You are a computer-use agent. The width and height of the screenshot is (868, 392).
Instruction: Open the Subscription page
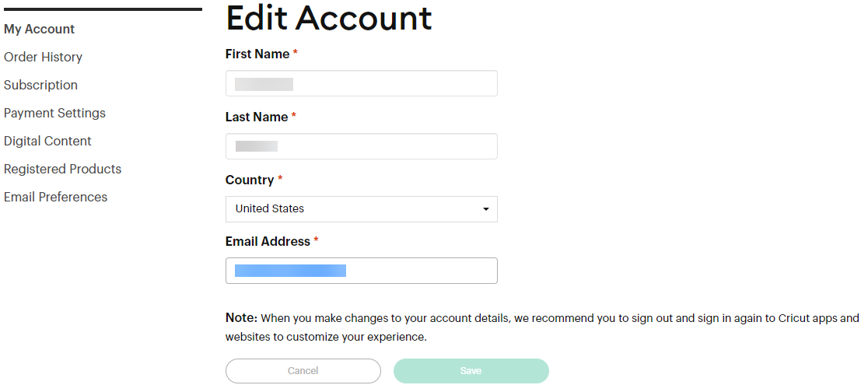click(40, 85)
